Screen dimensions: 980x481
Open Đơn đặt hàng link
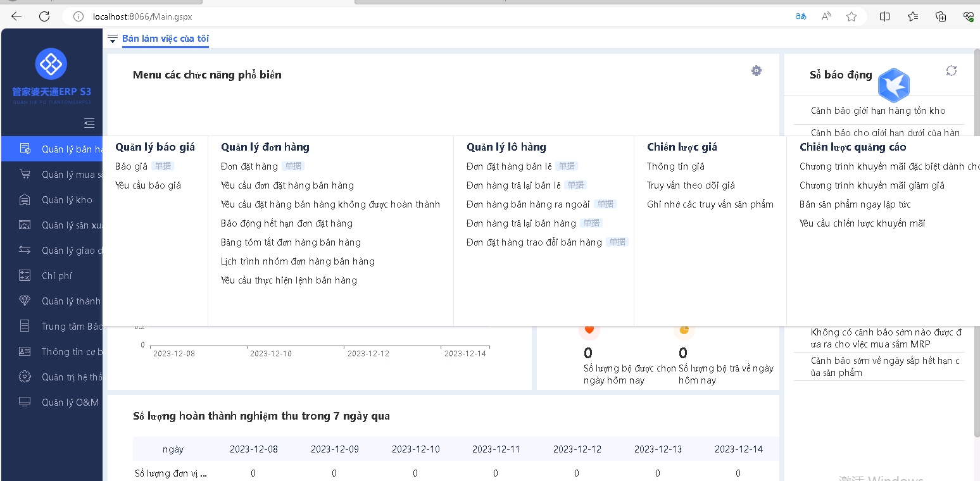(x=249, y=166)
